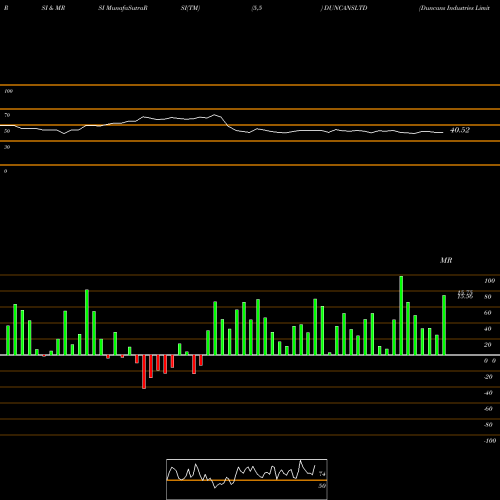Click the Duncans Industries company name text
Screen dimensions: 500x500
click(x=455, y=8)
